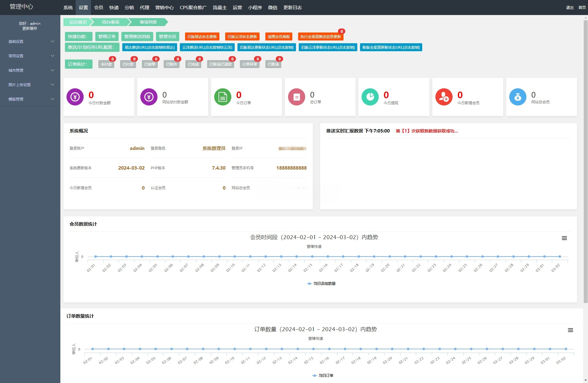588x383 pixels.
Task: Click the pink 总订单 list icon
Action: 296,97
